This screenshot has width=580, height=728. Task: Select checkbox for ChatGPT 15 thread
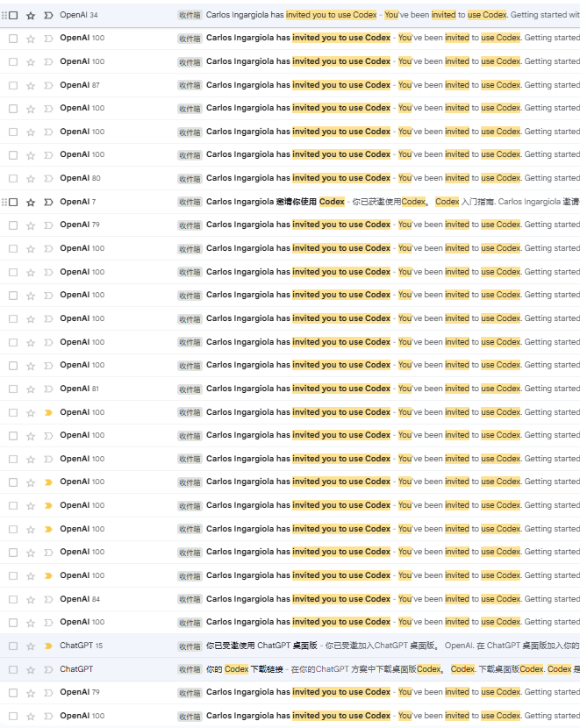[x=13, y=646]
